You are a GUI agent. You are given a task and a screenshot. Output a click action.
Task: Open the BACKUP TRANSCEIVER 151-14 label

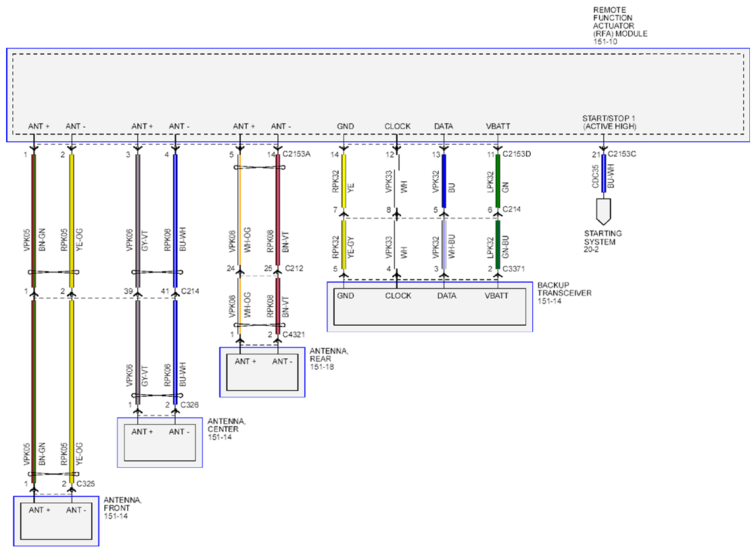click(564, 293)
